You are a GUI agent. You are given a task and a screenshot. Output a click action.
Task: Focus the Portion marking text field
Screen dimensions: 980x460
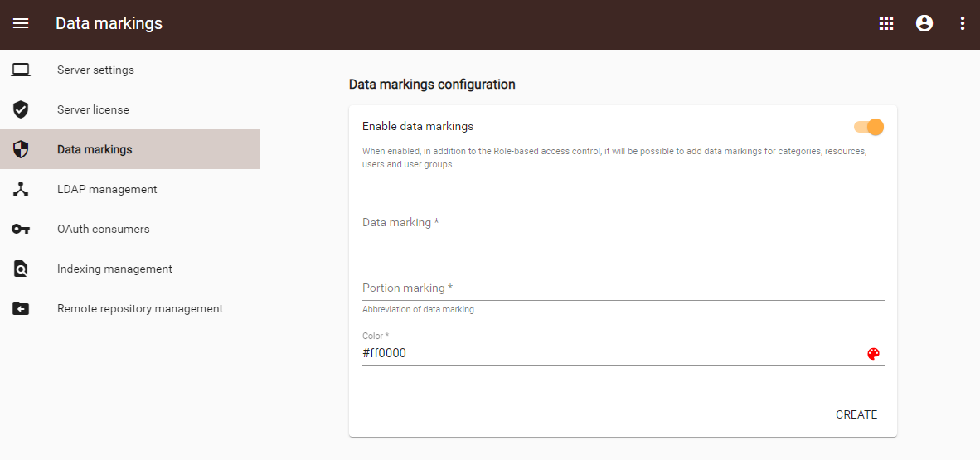(x=622, y=288)
